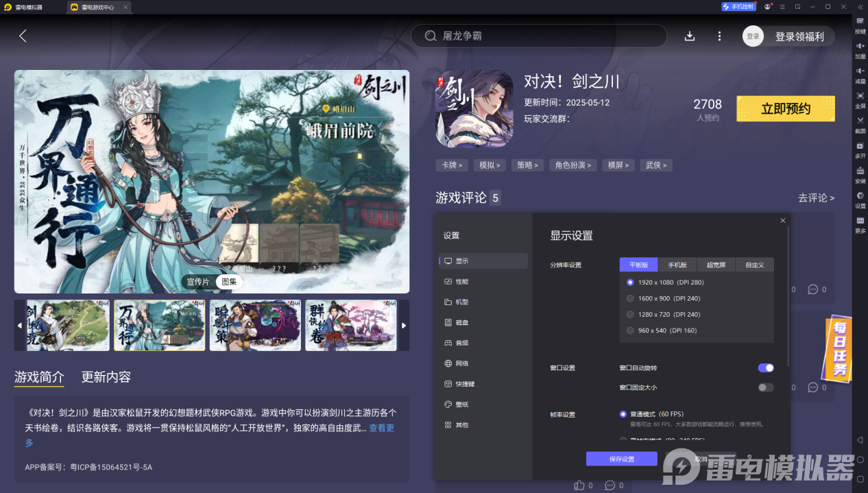Expand the 角色扮演 game tag
Screen dimensions: 868x493
click(x=572, y=165)
